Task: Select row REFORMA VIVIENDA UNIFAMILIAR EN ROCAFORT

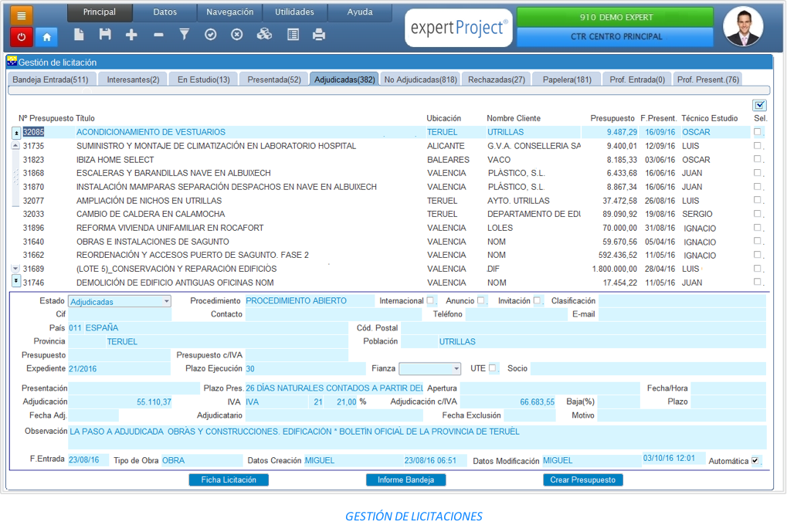Action: coord(387,228)
